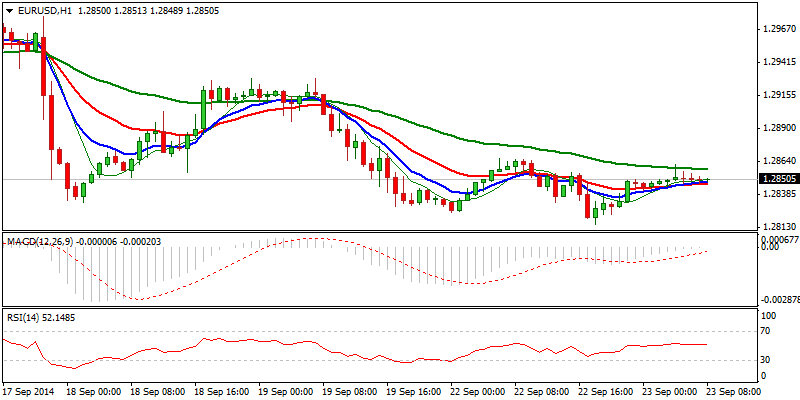Screen dimensions: 800x400
Task: Click time axis label 18 Sep 00:00
Action: [x=94, y=391]
